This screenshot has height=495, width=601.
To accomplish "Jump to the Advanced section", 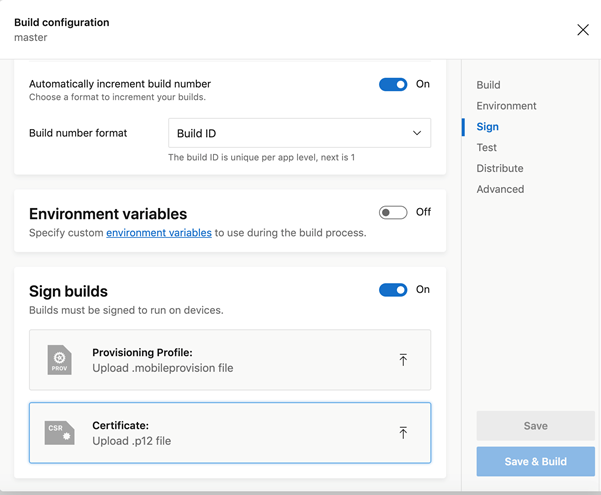I will click(x=500, y=189).
